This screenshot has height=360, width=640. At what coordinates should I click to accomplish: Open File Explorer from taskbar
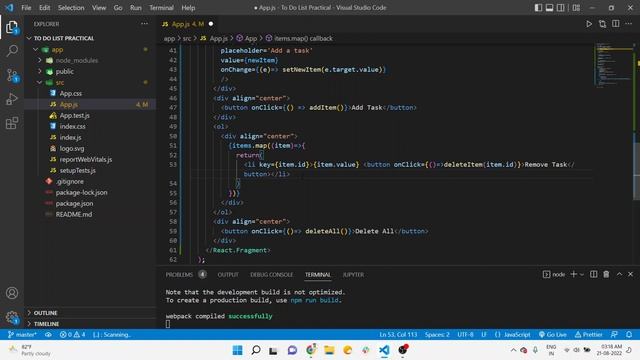click(x=329, y=350)
